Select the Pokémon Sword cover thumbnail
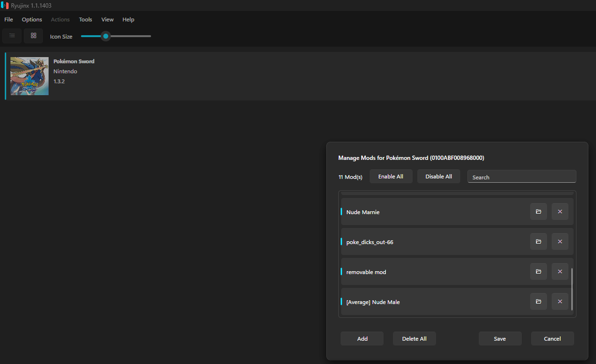Viewport: 596px width, 364px height. pos(30,76)
